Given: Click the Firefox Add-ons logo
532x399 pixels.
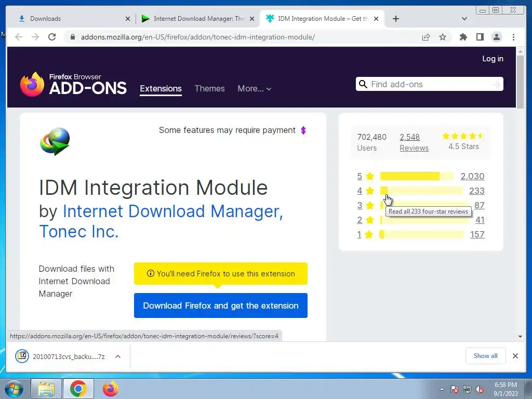Looking at the screenshot, I should point(73,84).
